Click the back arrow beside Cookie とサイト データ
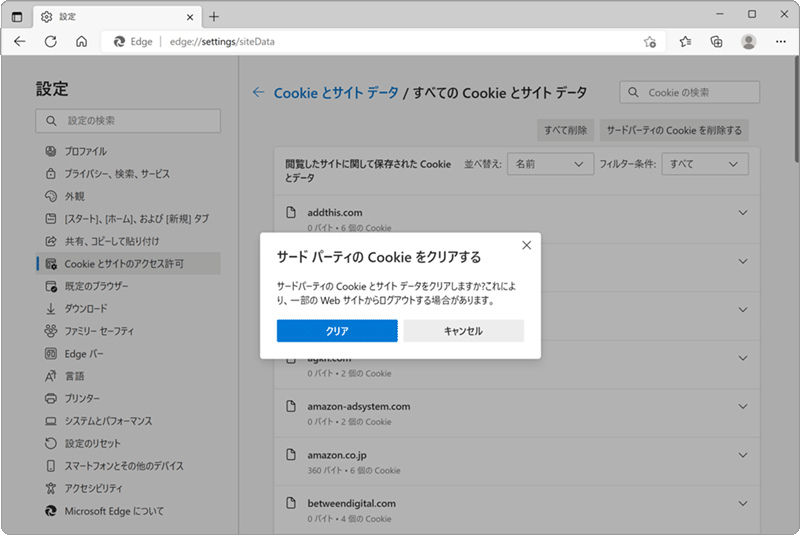 [258, 92]
